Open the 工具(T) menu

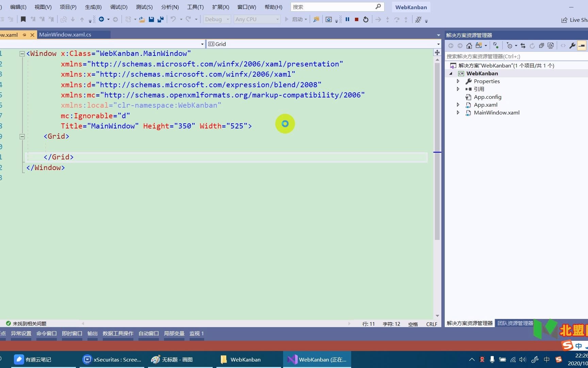195,7
